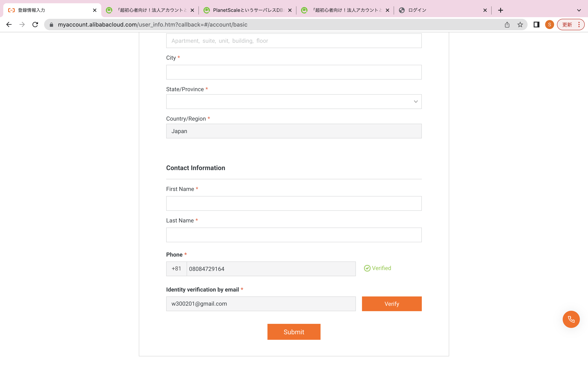588x368 pixels.
Task: Click the Apartment, suite, unit address field
Action: (x=294, y=41)
